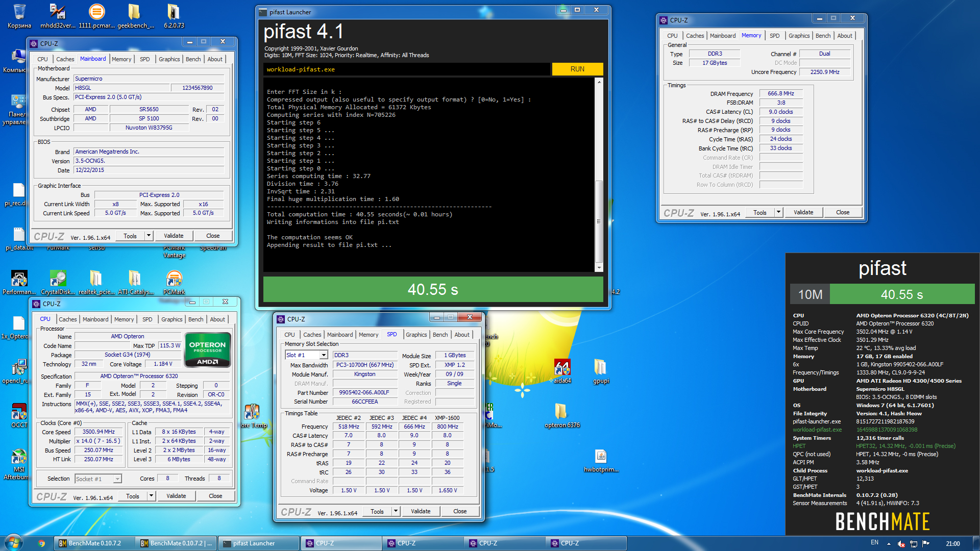
Task: Click scroll-down arrow in pifast console
Action: tap(599, 268)
